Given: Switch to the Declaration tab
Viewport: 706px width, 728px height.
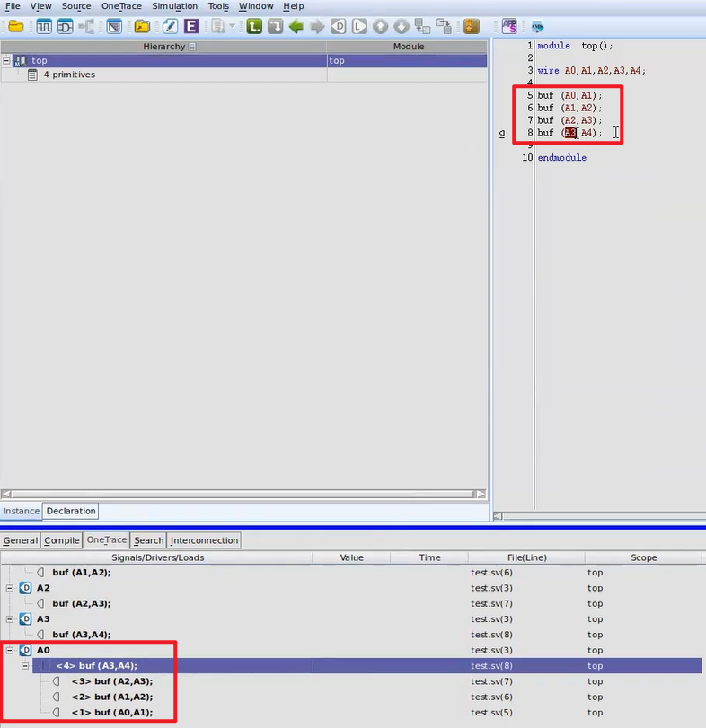Looking at the screenshot, I should coord(71,511).
